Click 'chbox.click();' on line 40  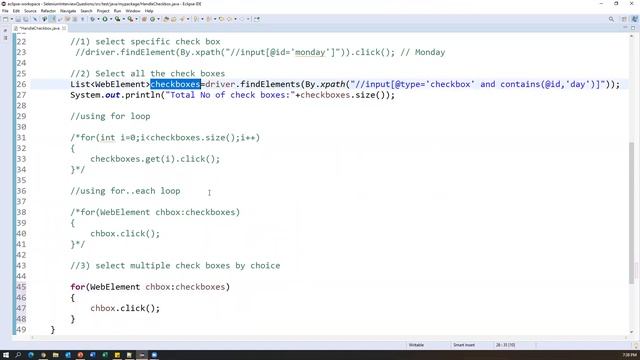125,233
